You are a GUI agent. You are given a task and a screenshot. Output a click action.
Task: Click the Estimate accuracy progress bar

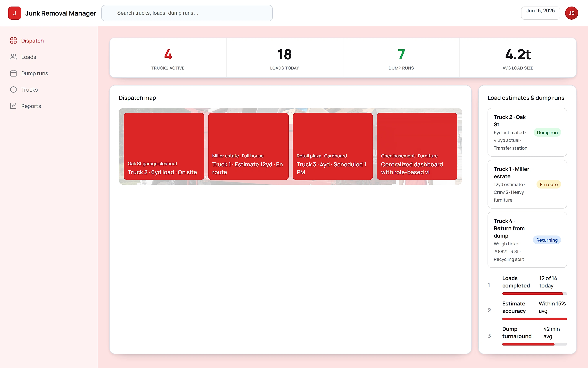535,319
